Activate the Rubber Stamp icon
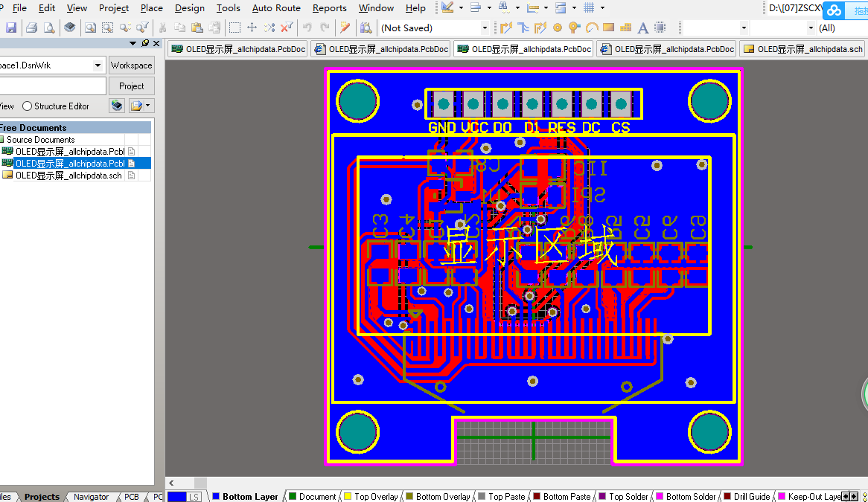868x502 pixels. tap(215, 28)
